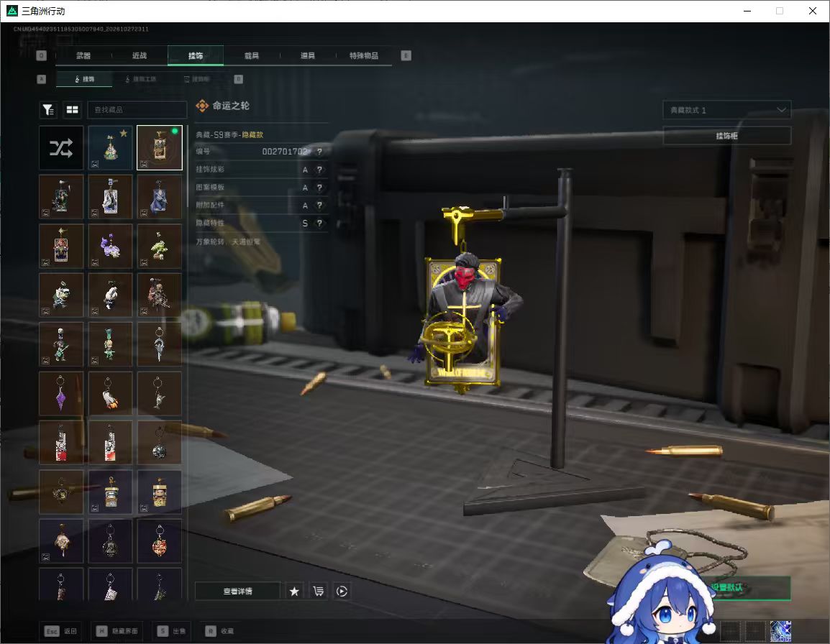Click the help icon for 附加配件
Screen dimensions: 830x644
pyautogui.click(x=319, y=206)
